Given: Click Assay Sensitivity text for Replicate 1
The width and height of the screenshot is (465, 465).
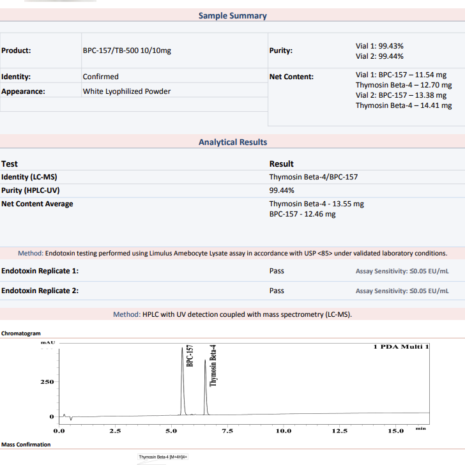Looking at the screenshot, I should pyautogui.click(x=402, y=271).
